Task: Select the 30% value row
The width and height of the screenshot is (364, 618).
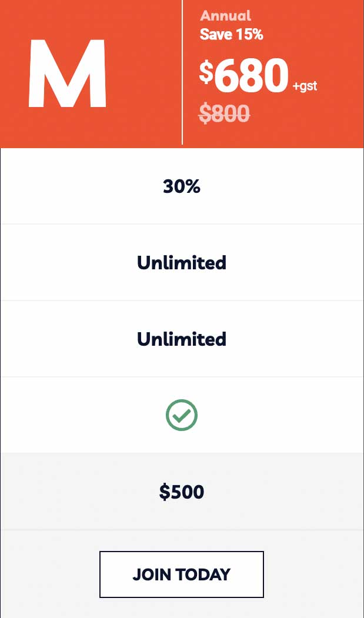Action: (182, 186)
